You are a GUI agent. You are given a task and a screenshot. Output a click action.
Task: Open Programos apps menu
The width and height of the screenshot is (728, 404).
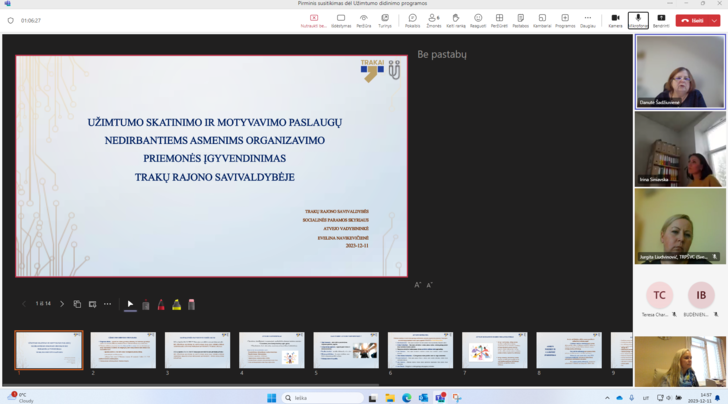(565, 20)
